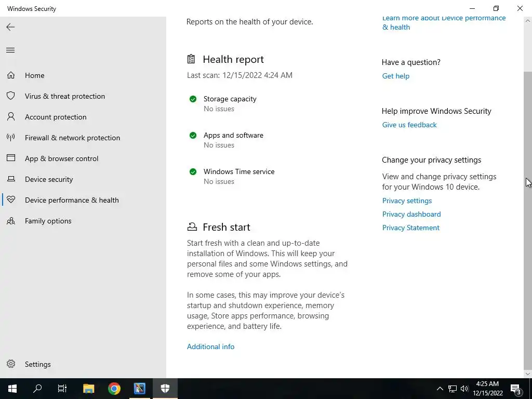Click the Device performance heart icon
The height and width of the screenshot is (399, 532).
coord(11,200)
